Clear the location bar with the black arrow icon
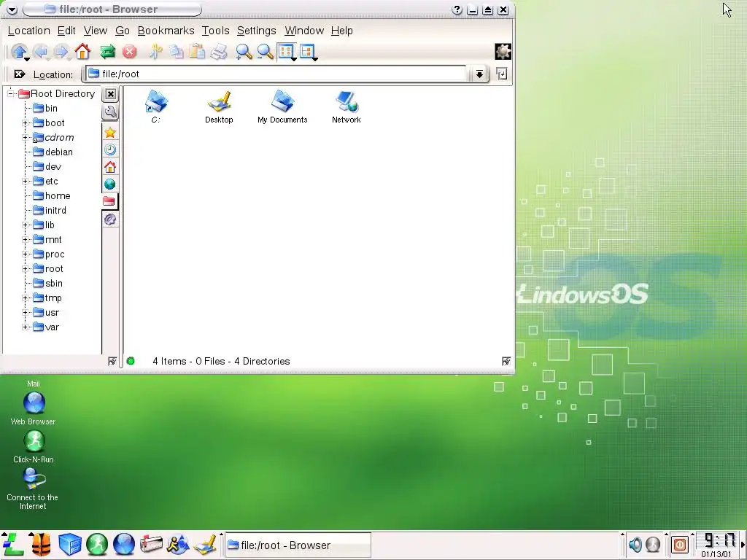The width and height of the screenshot is (747, 560). (20, 74)
